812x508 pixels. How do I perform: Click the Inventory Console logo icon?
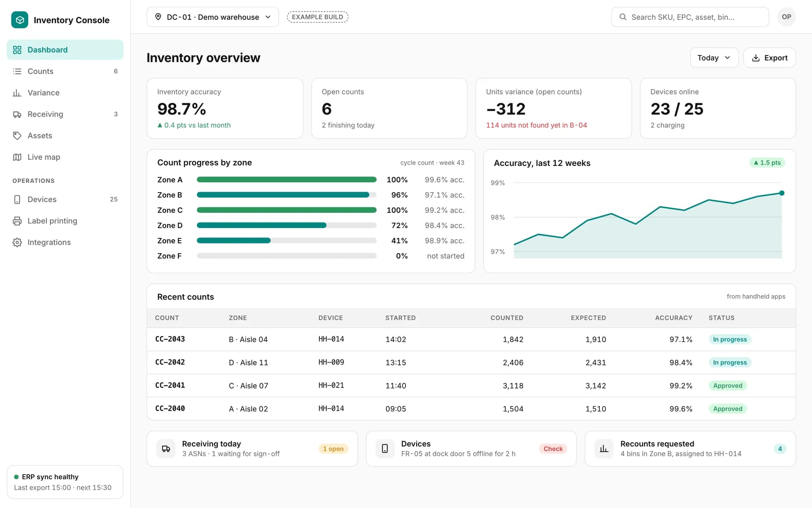tap(19, 20)
